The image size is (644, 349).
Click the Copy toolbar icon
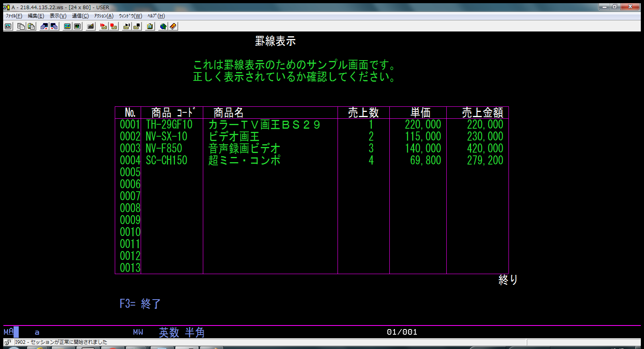(21, 26)
